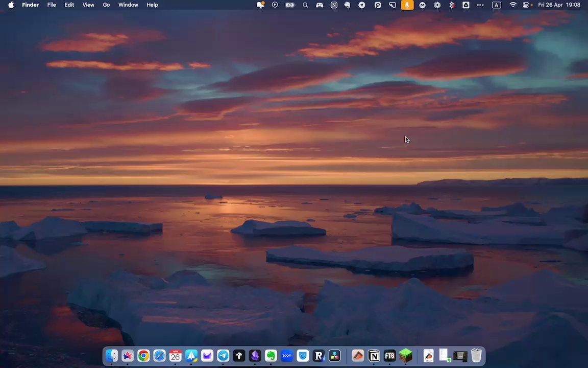Expand the keyboard input source menu
The height and width of the screenshot is (368, 588).
pos(496,5)
